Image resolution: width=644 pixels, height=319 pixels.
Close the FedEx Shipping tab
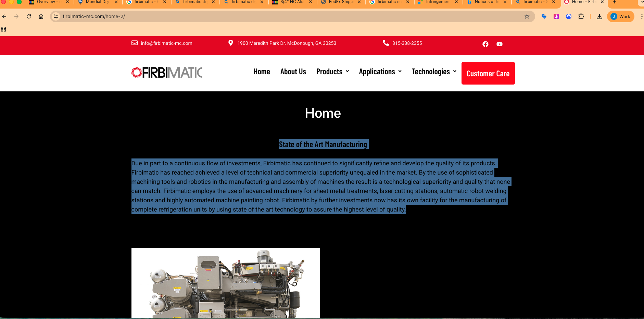(359, 2)
